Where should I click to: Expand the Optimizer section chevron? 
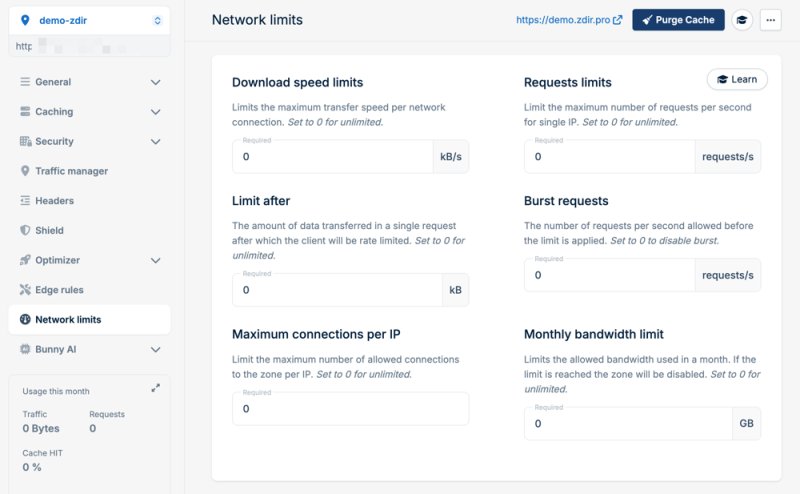156,260
